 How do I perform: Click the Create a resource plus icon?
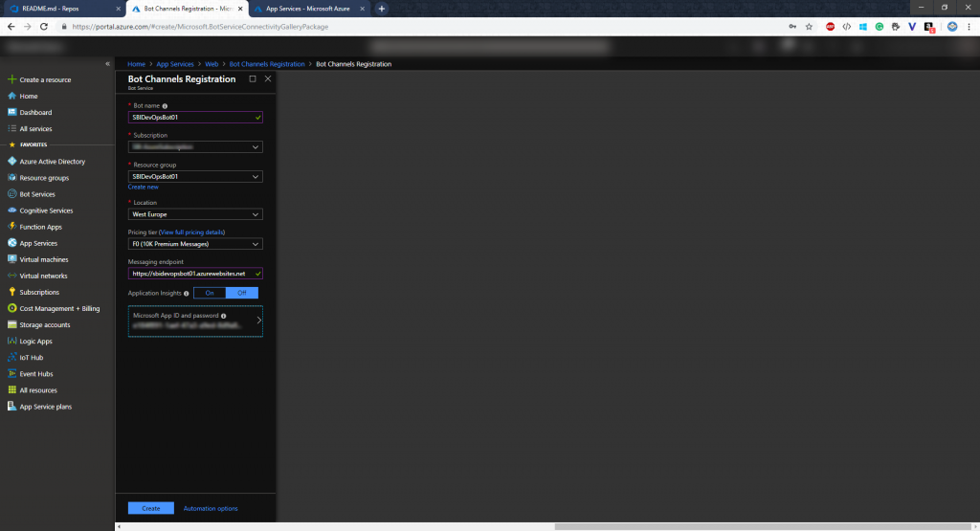(x=11, y=79)
